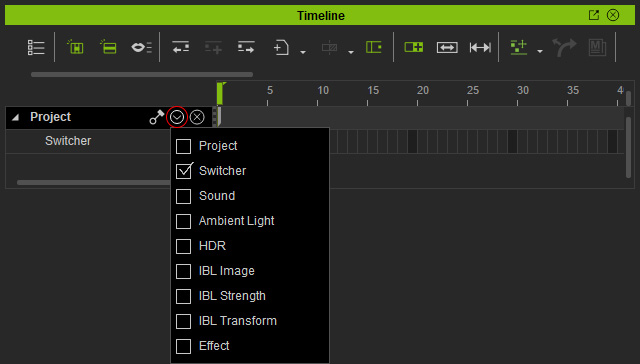Open dropdown arrow beside Insert Frame icon

[303, 52]
